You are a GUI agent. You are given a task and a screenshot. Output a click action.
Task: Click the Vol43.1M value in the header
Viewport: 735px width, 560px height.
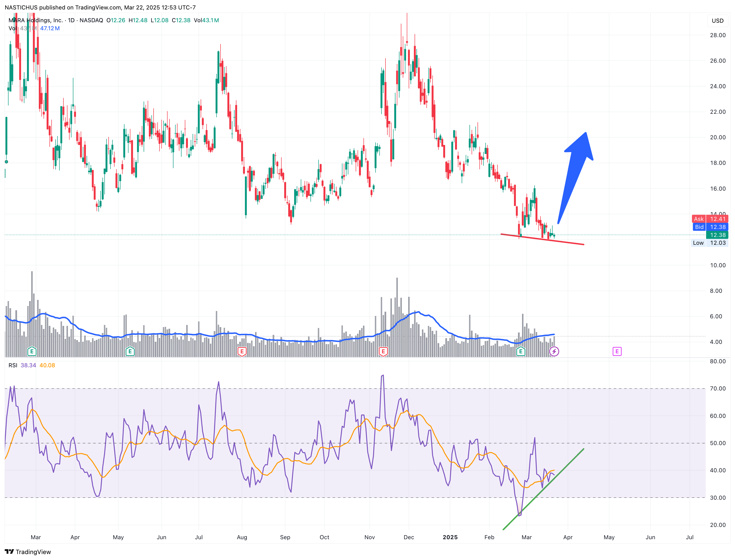(206, 20)
